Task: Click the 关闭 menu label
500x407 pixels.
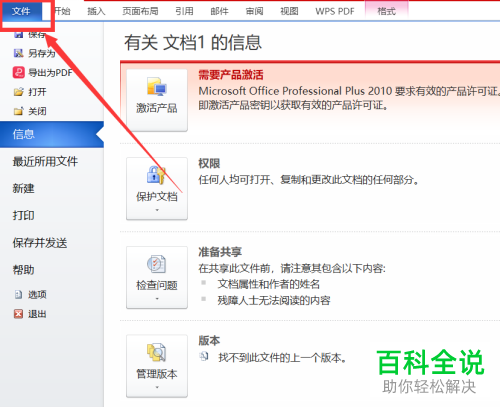Action: click(x=37, y=111)
